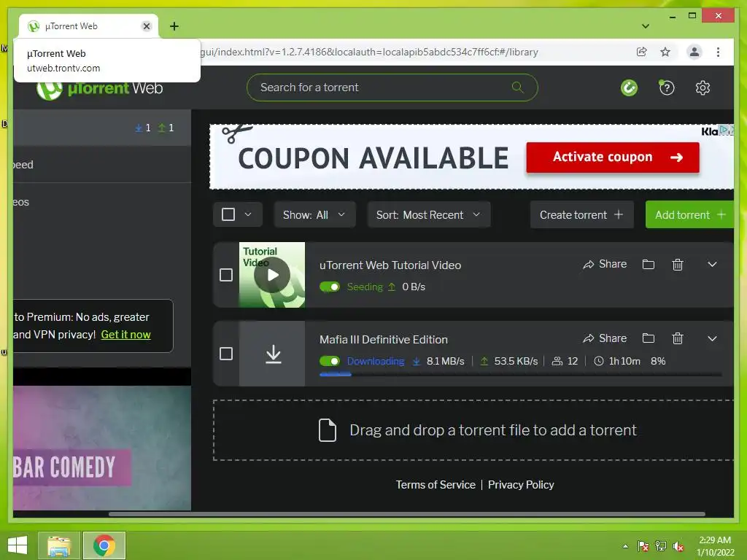This screenshot has height=560, width=747.
Task: Play the Tutorial Video thumbnail
Action: 272,275
